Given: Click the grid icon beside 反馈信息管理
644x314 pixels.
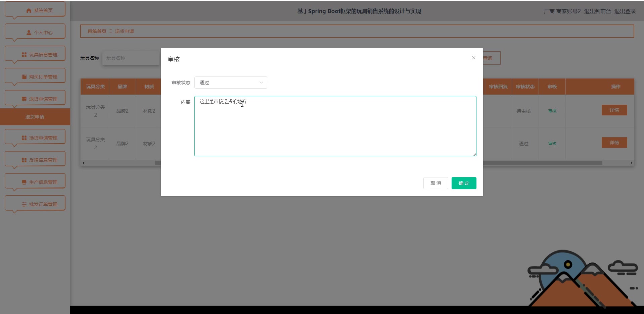Looking at the screenshot, I should coord(24,160).
